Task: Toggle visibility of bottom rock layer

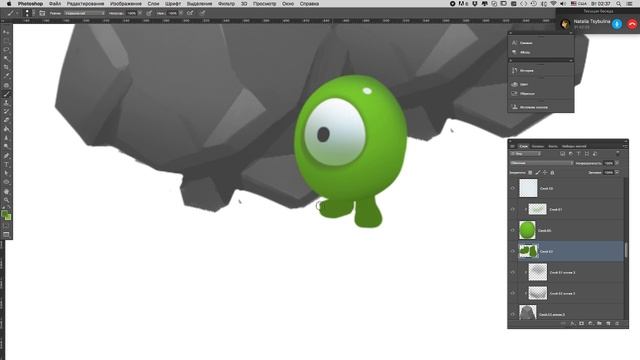Action: (x=513, y=314)
